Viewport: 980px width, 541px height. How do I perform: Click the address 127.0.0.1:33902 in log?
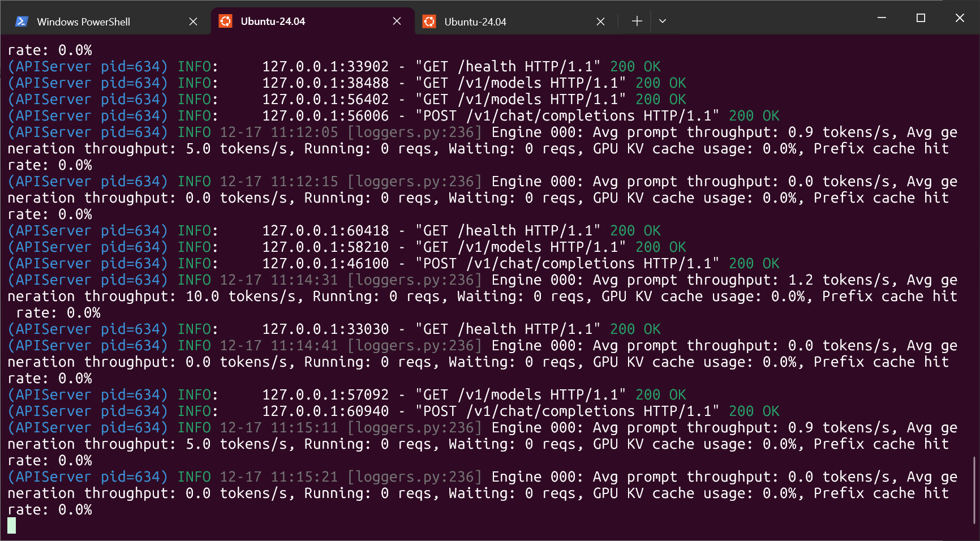pyautogui.click(x=325, y=67)
